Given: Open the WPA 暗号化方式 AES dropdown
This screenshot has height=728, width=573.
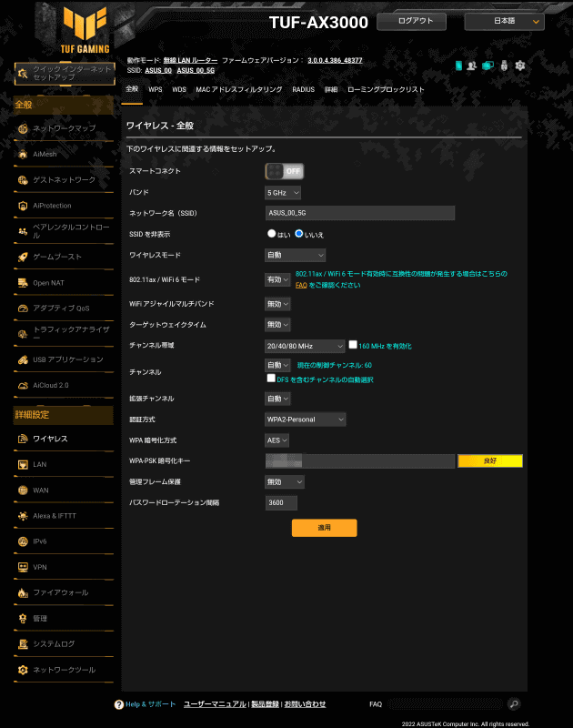Looking at the screenshot, I should click(x=277, y=440).
